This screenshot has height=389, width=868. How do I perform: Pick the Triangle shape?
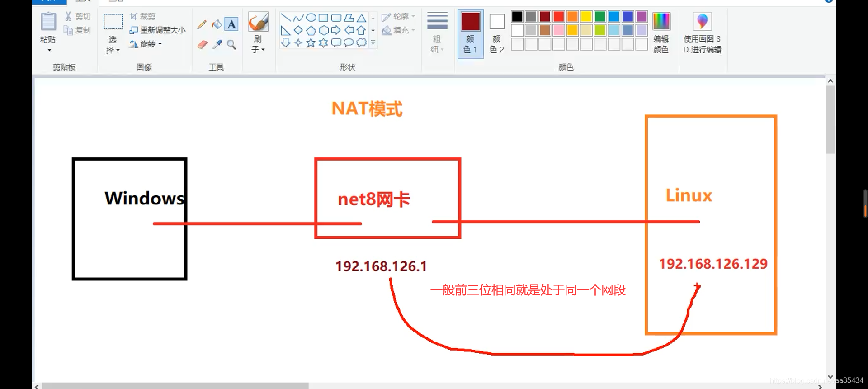(361, 18)
